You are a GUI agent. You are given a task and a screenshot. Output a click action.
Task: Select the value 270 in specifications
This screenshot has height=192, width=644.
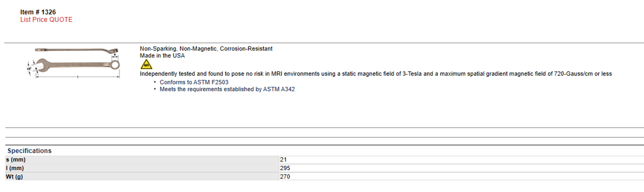click(x=285, y=177)
